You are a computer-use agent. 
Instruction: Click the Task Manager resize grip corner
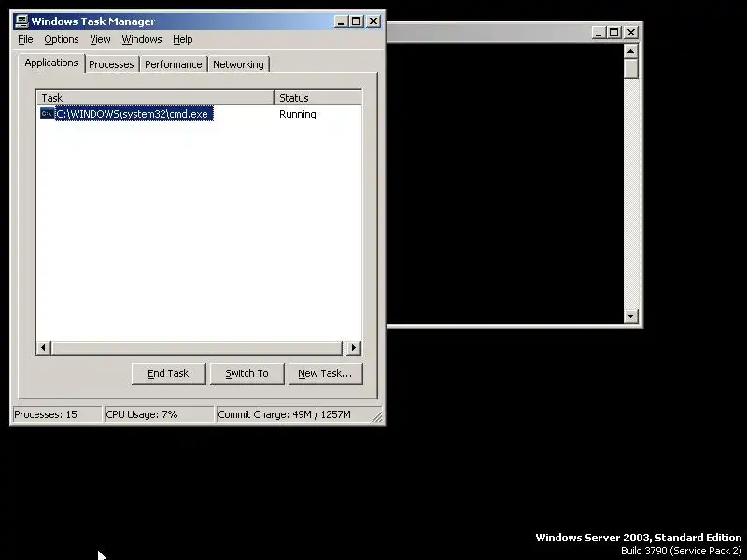coord(377,416)
